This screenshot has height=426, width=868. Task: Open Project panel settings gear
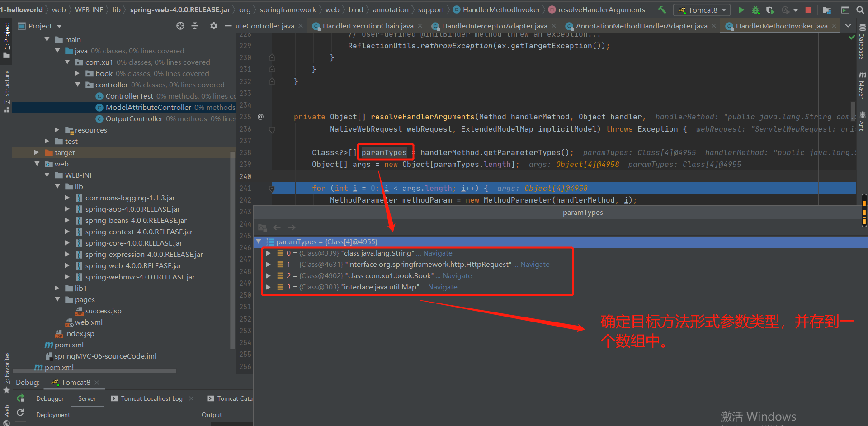point(214,26)
